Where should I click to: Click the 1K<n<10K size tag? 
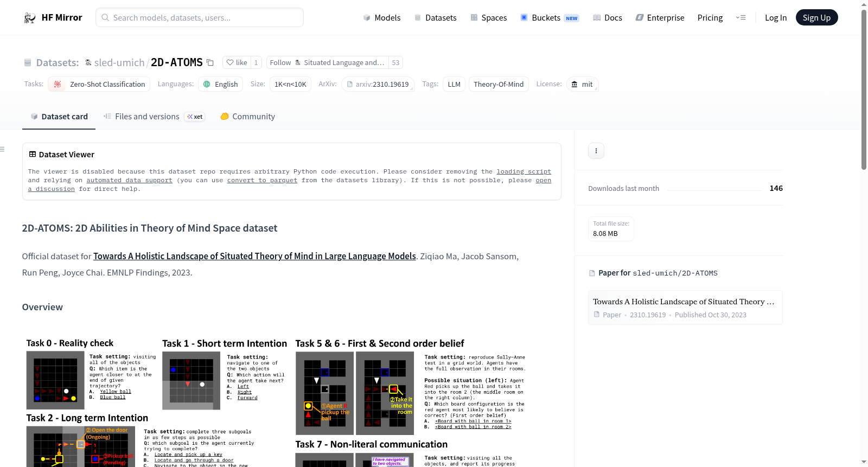click(290, 84)
